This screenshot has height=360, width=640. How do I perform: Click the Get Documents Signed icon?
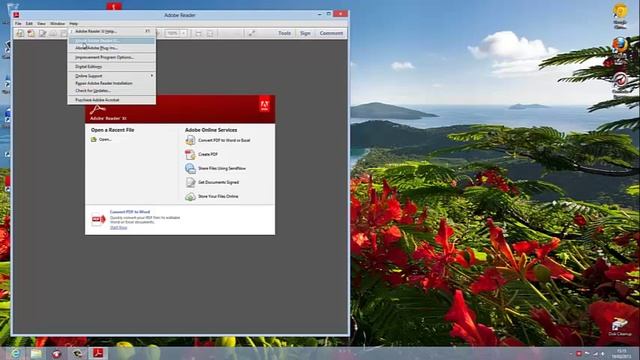[190, 182]
